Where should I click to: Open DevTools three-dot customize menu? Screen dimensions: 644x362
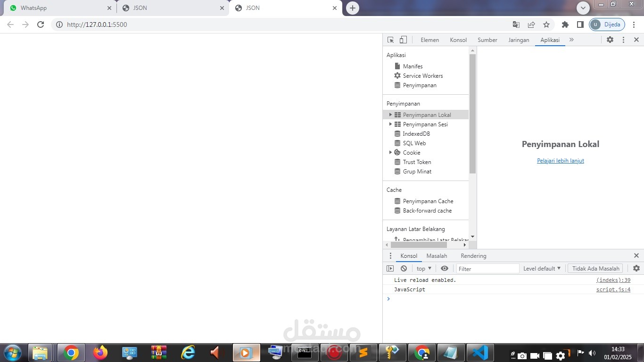tap(623, 40)
